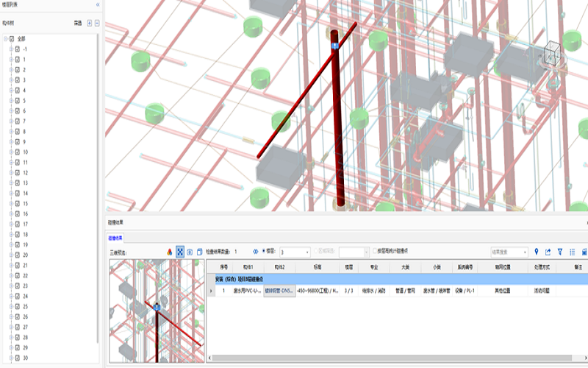
Task: Open the disabled 区域筛选 combo box
Action: 354,252
